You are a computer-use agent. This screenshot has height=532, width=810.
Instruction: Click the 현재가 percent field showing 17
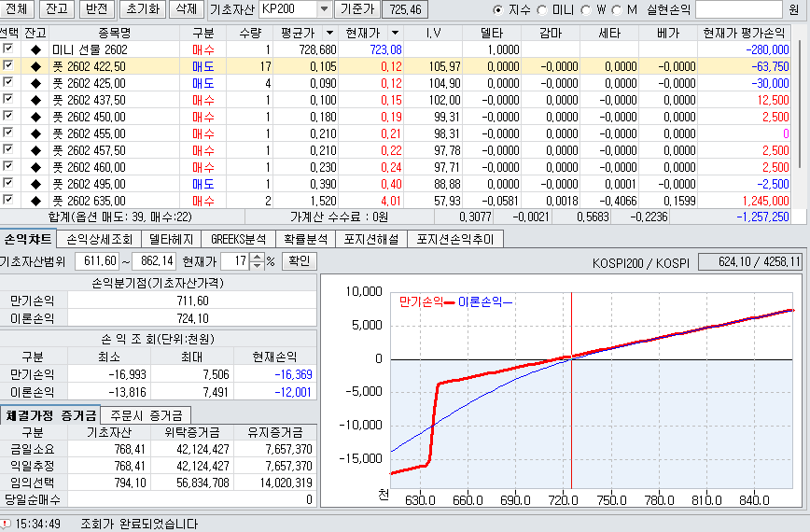coord(235,260)
